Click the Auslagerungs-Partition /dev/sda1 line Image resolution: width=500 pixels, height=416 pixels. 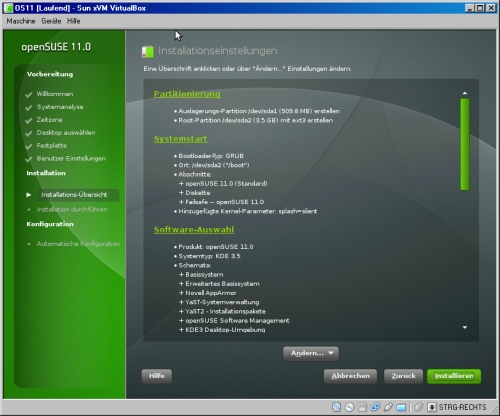click(x=259, y=111)
